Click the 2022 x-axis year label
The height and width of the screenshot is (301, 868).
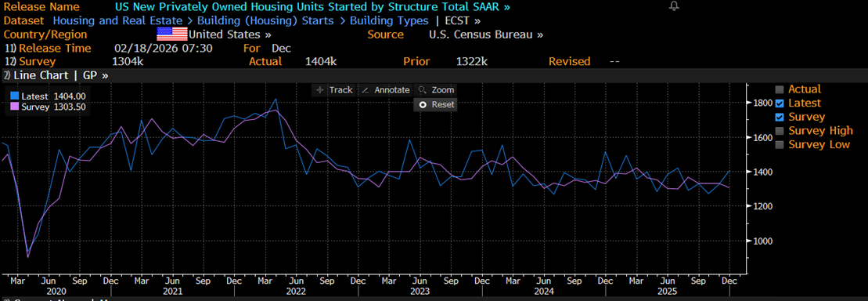coord(297,291)
